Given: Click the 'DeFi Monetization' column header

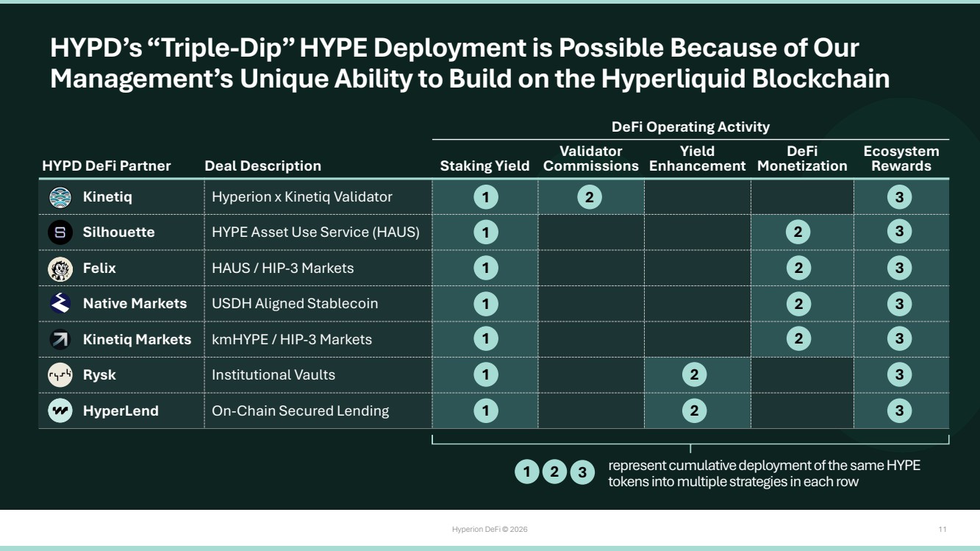Looking at the screenshot, I should point(802,159).
